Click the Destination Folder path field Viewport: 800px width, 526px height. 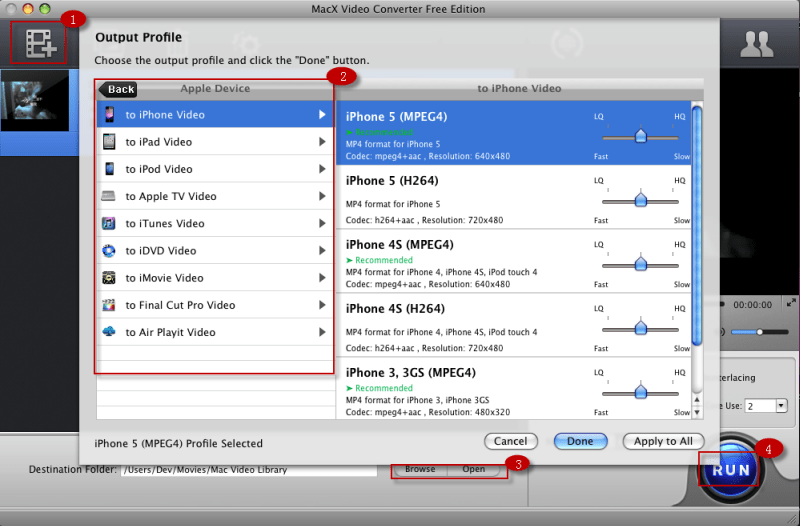[249, 470]
